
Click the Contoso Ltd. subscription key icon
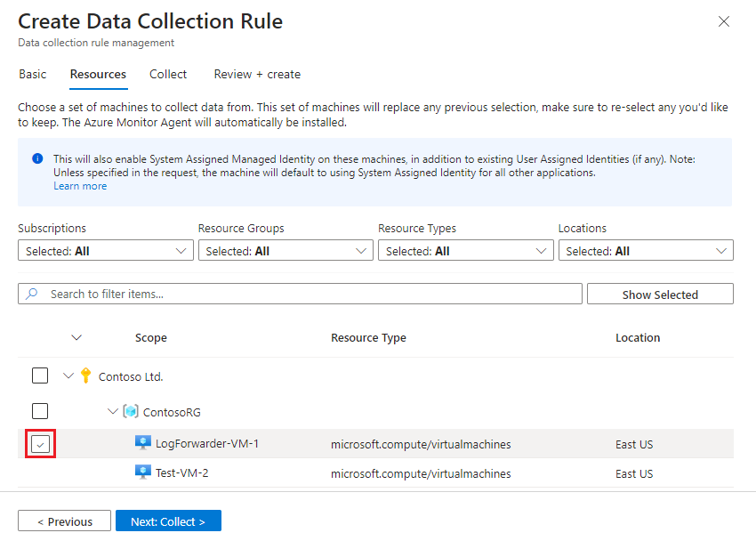(x=86, y=375)
